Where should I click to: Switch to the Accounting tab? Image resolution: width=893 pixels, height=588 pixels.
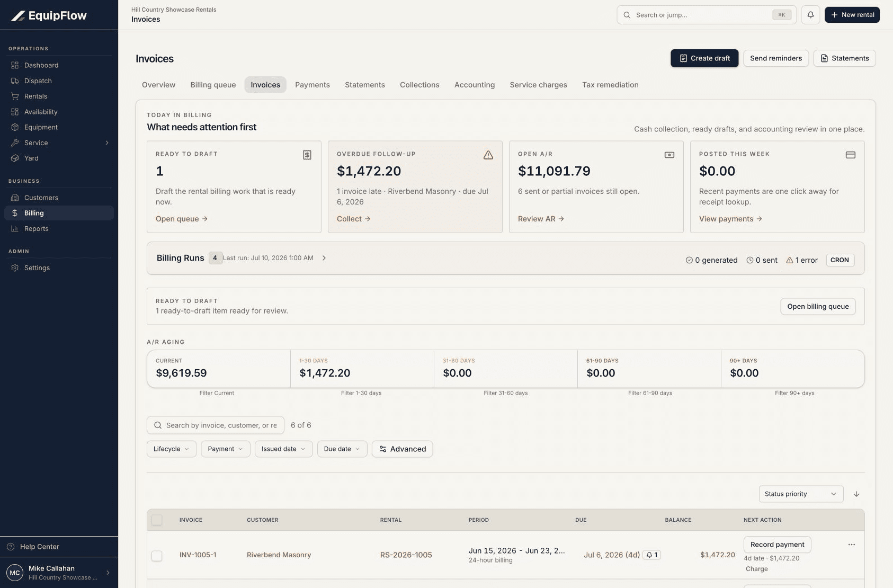coord(475,85)
